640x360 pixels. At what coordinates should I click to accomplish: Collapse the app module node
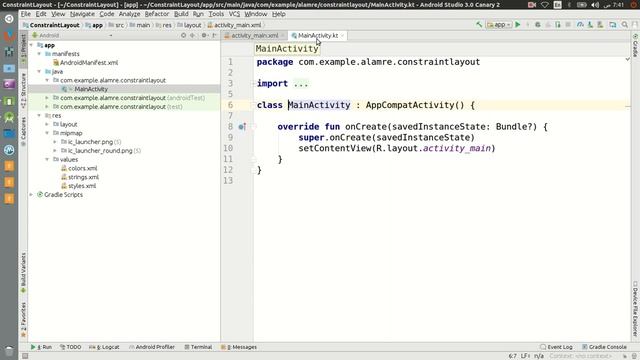[x=31, y=45]
